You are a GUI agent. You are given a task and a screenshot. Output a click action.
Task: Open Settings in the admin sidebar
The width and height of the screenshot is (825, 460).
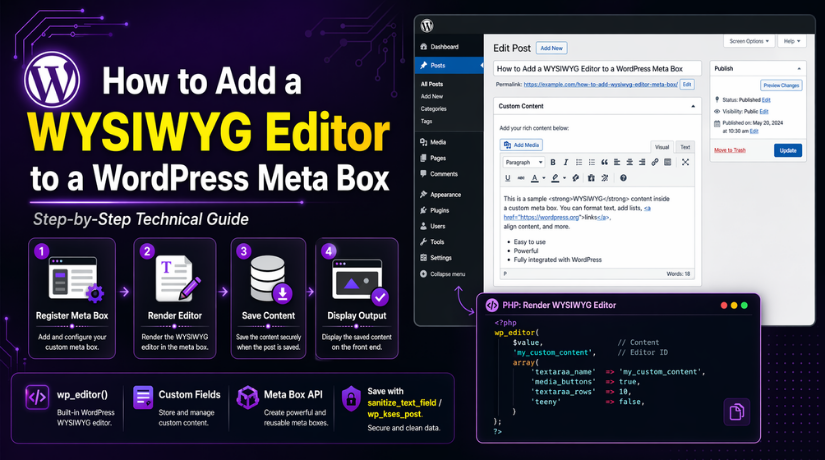(449, 257)
